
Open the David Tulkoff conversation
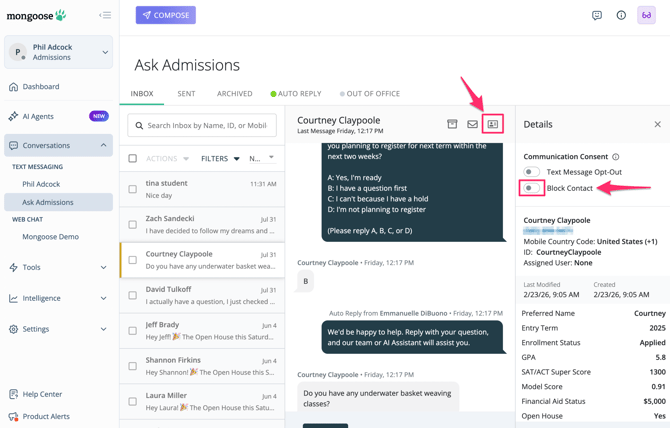[202, 296]
